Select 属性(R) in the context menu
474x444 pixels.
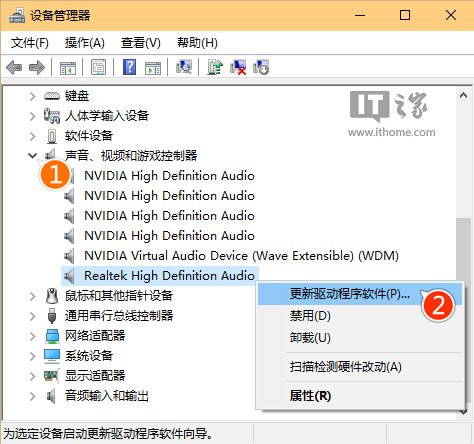coord(310,396)
